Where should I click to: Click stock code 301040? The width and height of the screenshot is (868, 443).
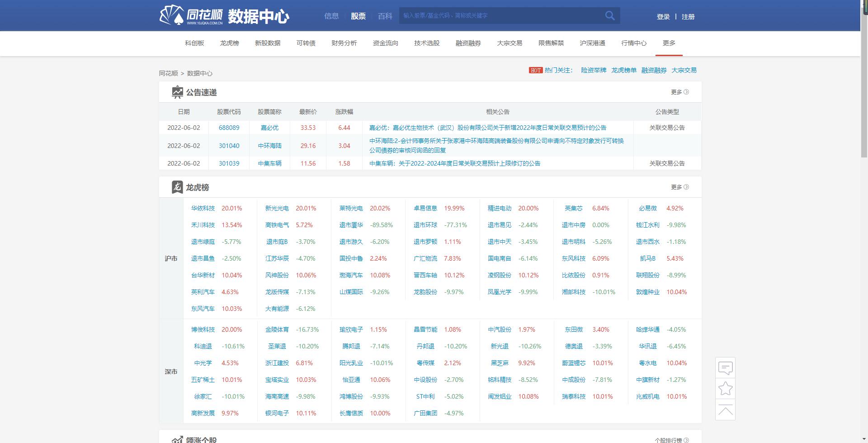tap(229, 146)
